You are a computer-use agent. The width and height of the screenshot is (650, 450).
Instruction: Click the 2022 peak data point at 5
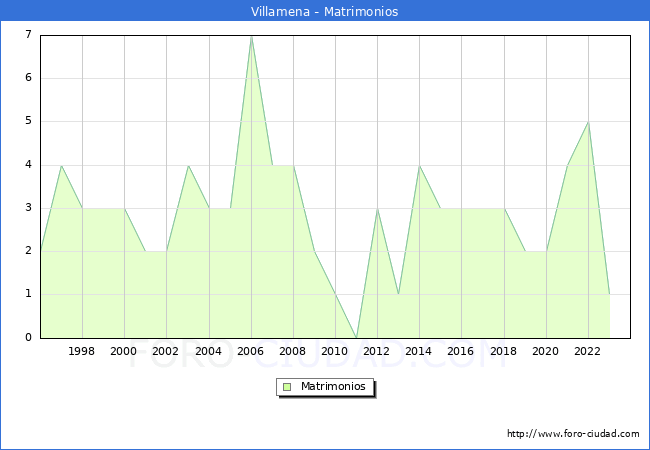588,122
